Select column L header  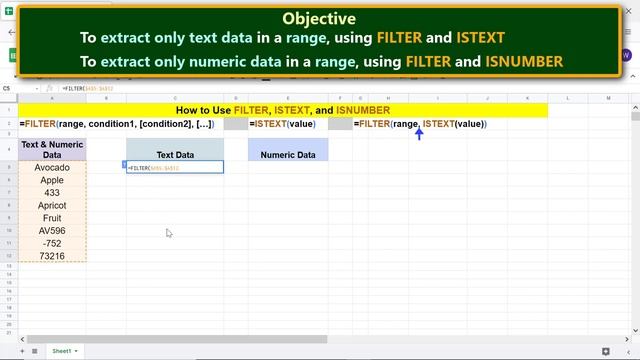(x=568, y=98)
